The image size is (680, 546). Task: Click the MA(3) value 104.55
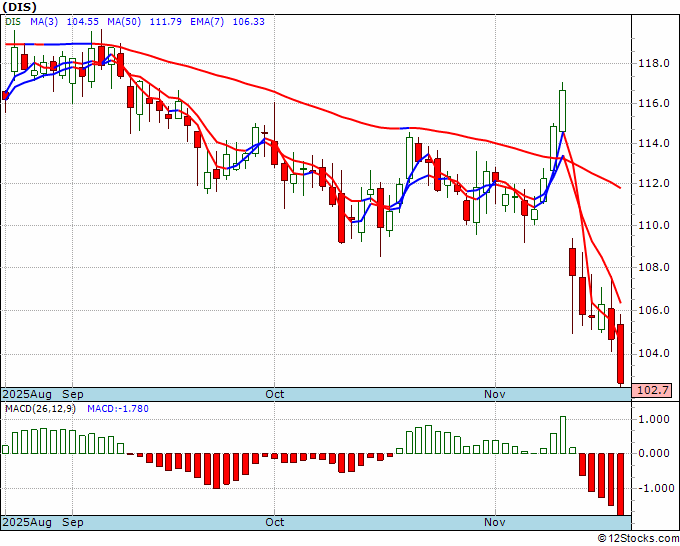click(82, 22)
